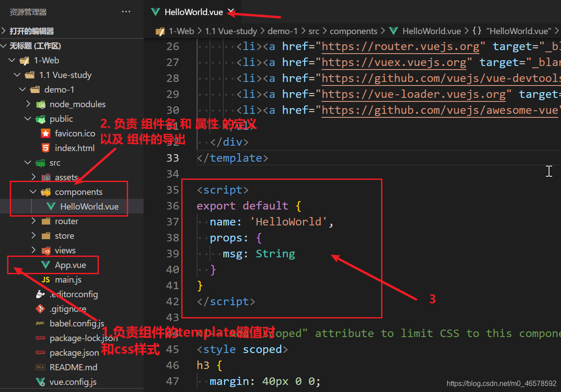Open index.html file

pos(74,148)
